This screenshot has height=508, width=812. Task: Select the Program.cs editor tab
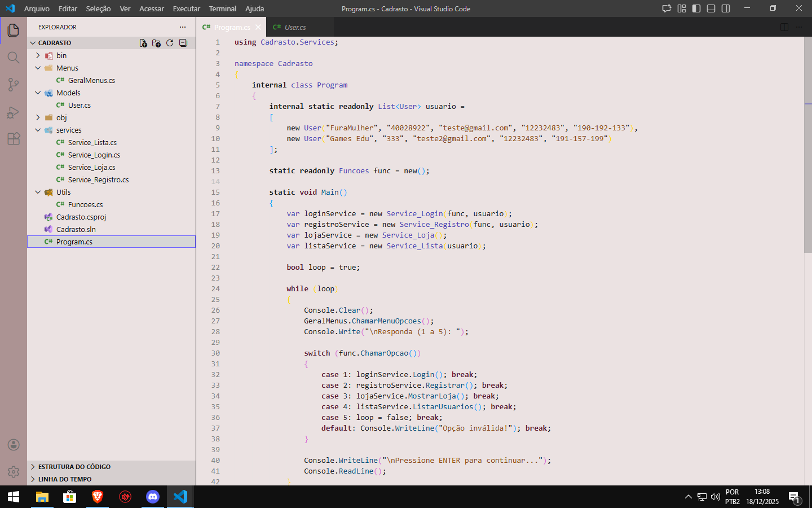pos(231,27)
